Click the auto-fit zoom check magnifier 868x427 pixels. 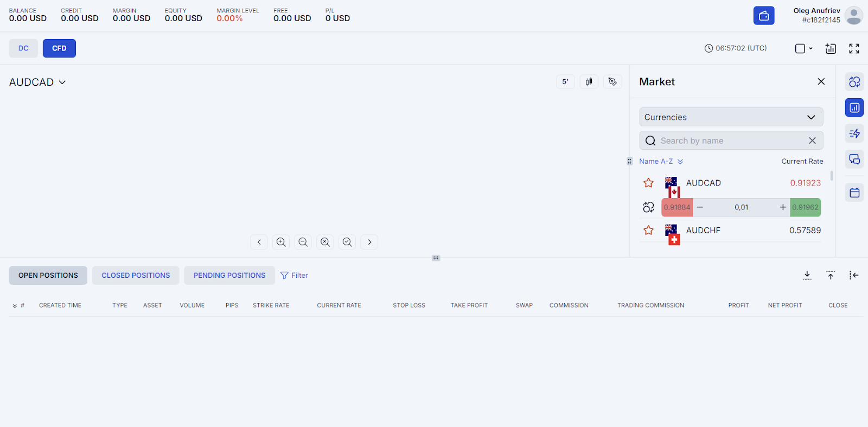coord(347,242)
